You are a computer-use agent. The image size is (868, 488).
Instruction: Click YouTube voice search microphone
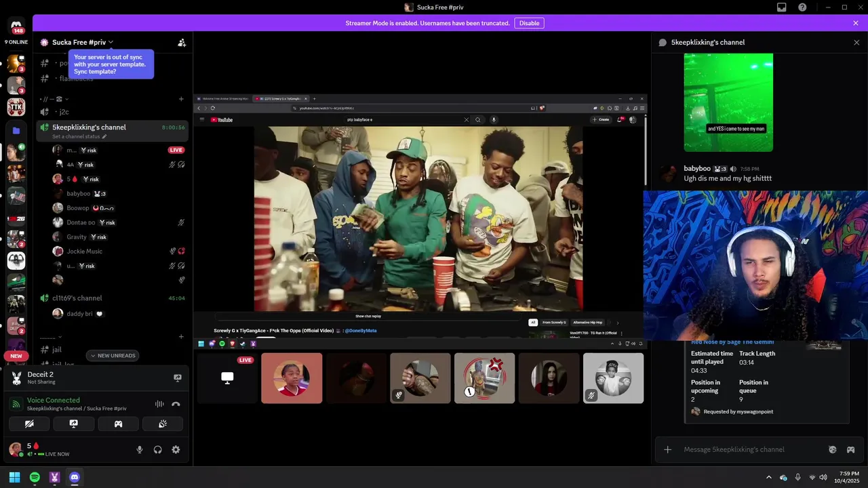click(x=494, y=120)
